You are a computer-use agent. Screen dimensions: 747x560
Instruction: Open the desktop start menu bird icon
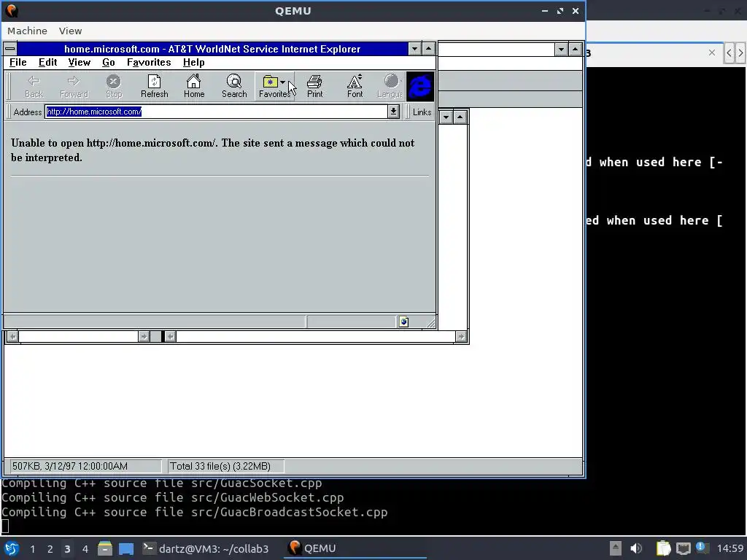point(12,548)
